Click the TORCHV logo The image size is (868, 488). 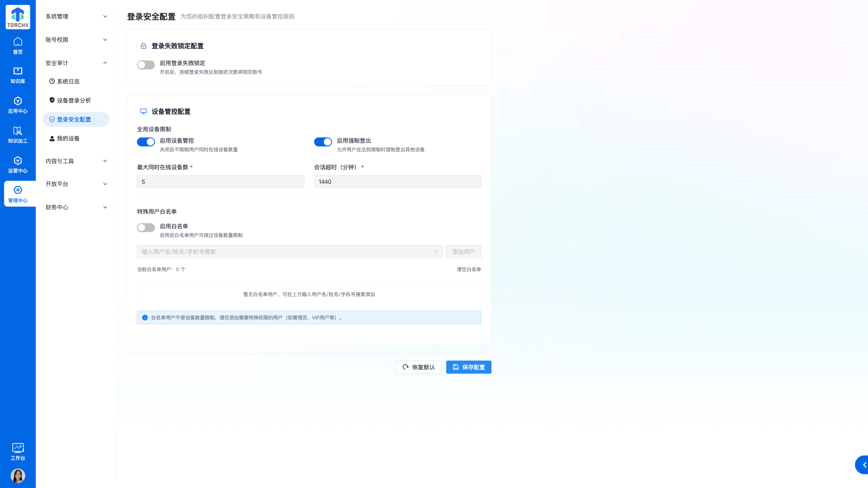(x=18, y=17)
